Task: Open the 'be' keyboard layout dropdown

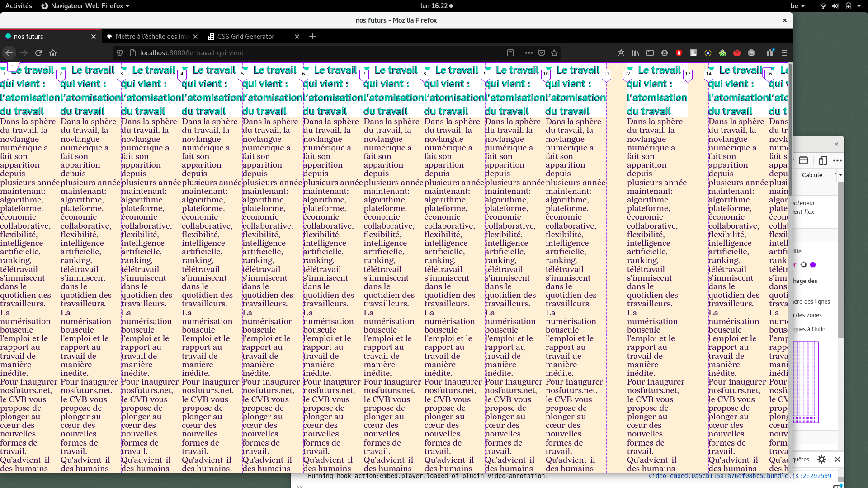Action: [797, 6]
